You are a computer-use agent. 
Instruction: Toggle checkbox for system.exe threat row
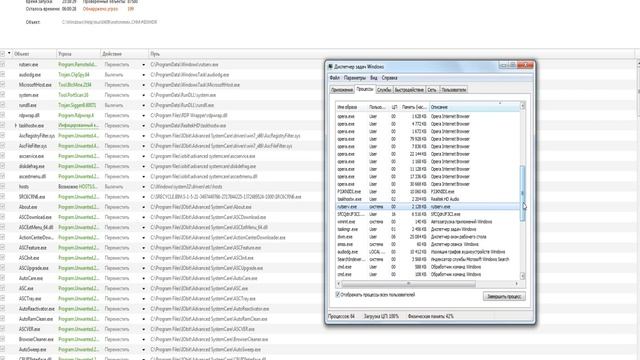pyautogui.click(x=2, y=95)
